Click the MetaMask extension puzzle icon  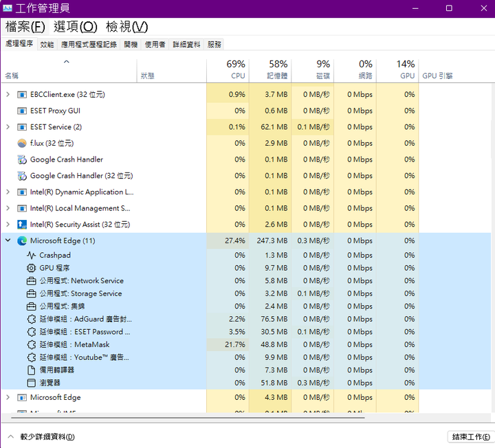tap(31, 345)
